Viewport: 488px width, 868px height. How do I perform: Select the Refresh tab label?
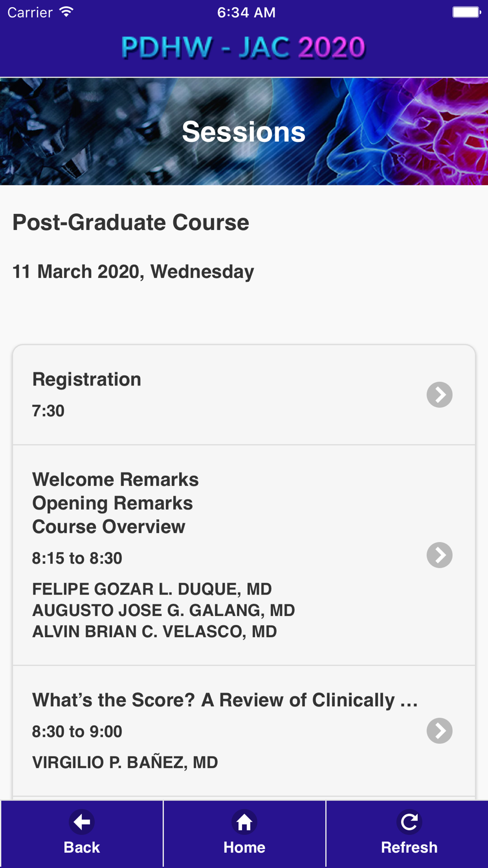tap(409, 847)
